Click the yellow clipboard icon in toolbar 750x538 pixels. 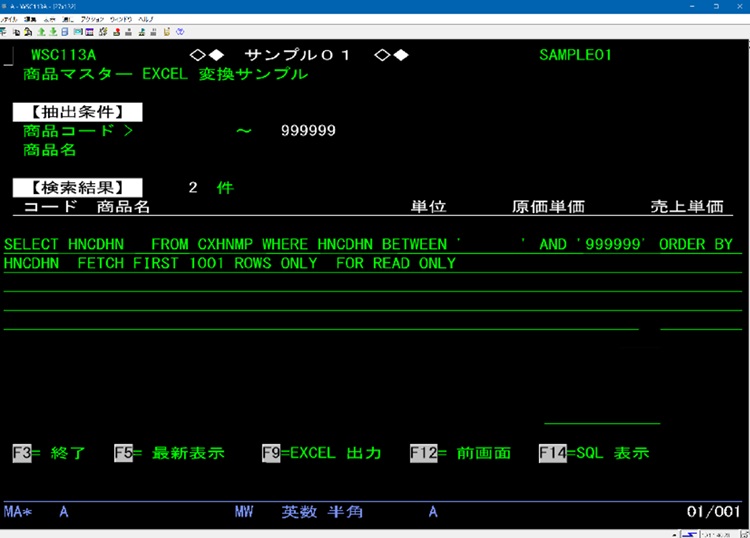(166, 32)
